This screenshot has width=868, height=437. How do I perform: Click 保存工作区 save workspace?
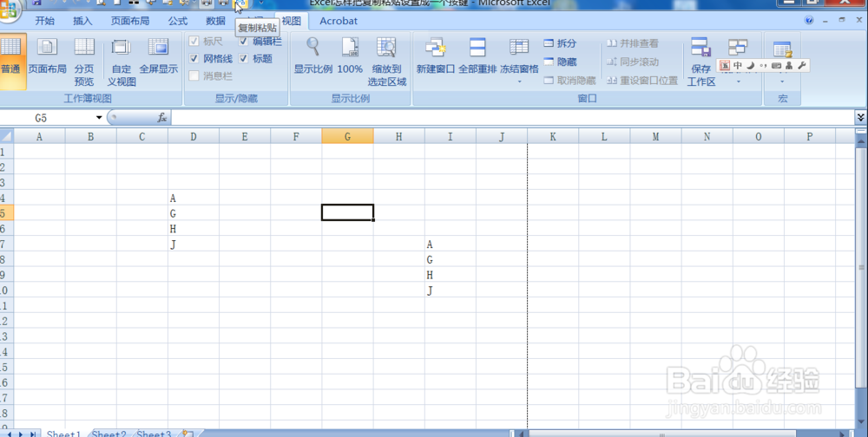click(701, 61)
